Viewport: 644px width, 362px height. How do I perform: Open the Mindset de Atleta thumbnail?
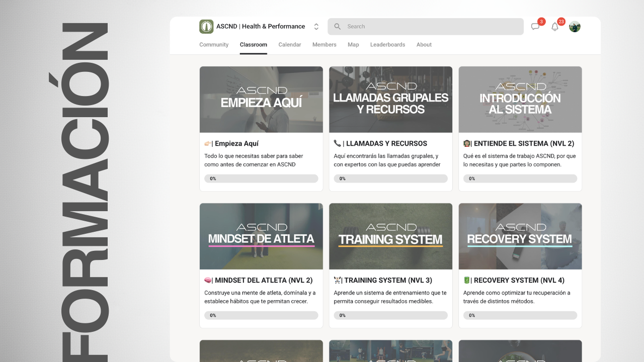[x=261, y=236]
